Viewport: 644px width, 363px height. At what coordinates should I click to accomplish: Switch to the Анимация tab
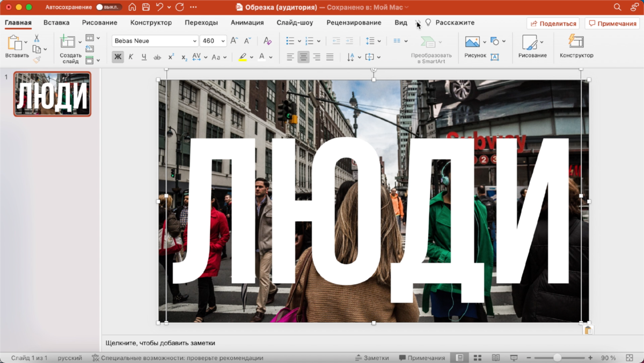click(x=247, y=23)
